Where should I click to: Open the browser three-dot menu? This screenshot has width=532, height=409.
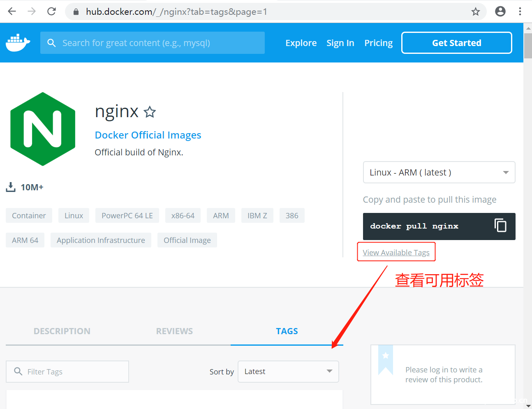(x=520, y=11)
